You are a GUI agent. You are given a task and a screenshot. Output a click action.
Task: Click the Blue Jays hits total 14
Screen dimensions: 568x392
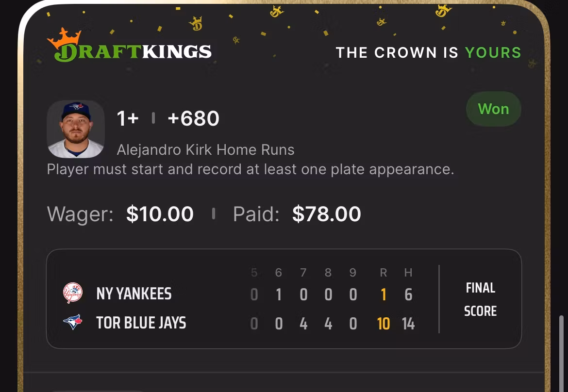408,324
